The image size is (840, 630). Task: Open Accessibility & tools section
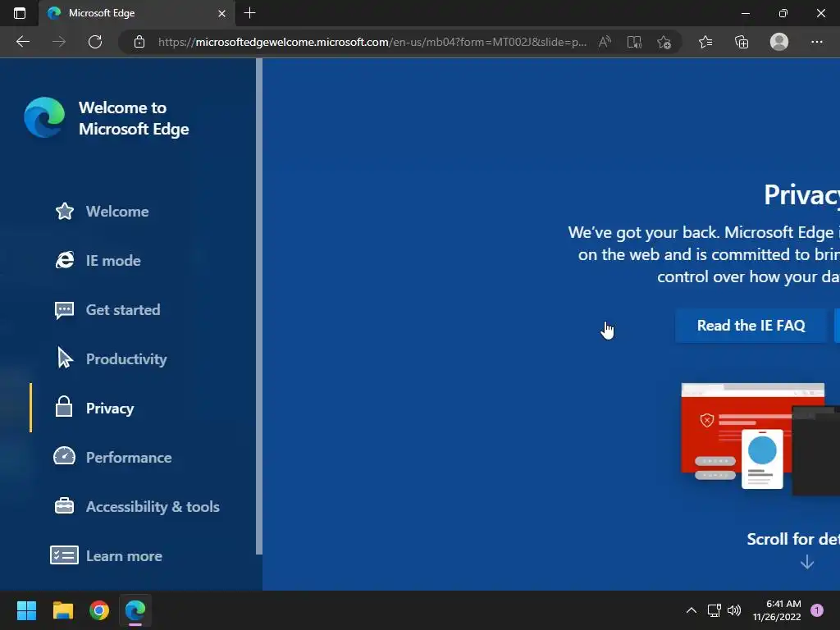coord(153,507)
